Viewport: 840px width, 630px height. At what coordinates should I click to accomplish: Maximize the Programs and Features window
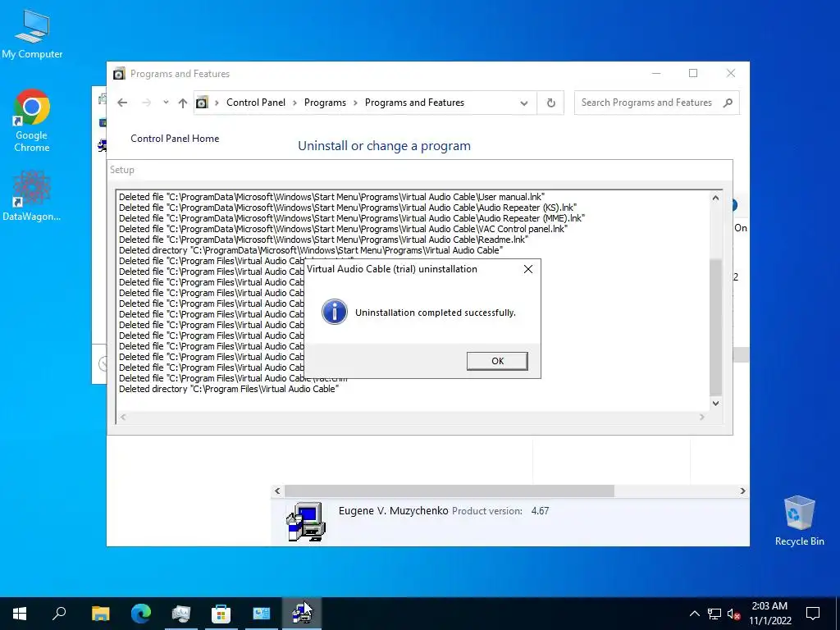coord(693,73)
